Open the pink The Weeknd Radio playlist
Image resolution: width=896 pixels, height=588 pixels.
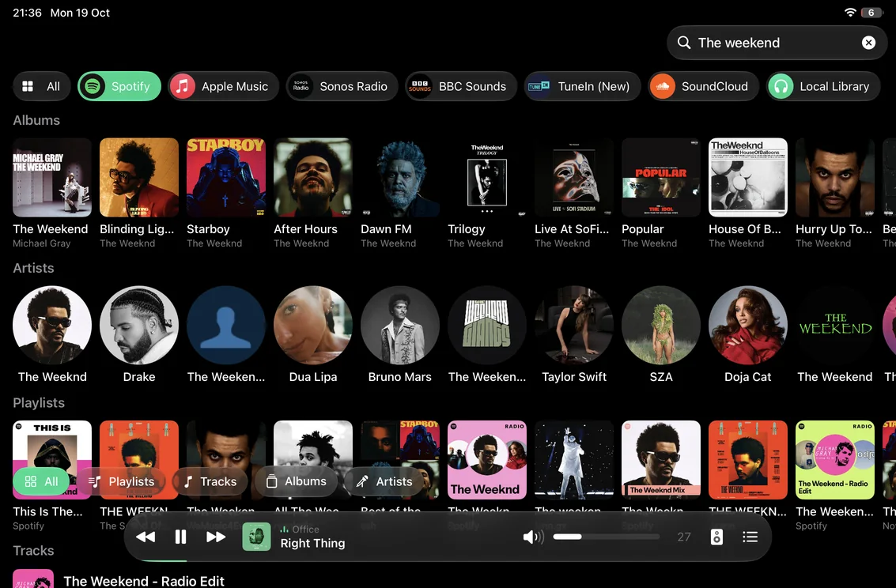pos(487,460)
